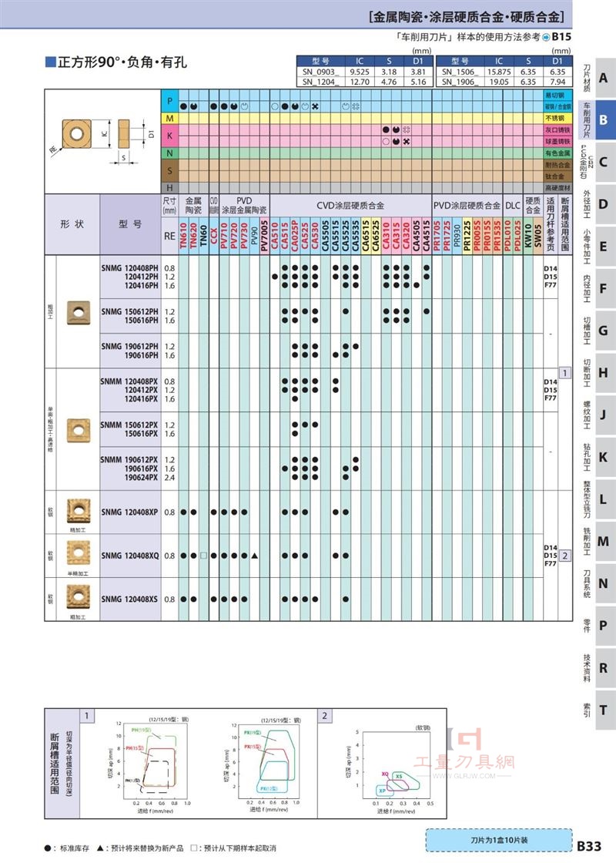
Task: Click chipbreaker range number 2 box
Action: (565, 556)
